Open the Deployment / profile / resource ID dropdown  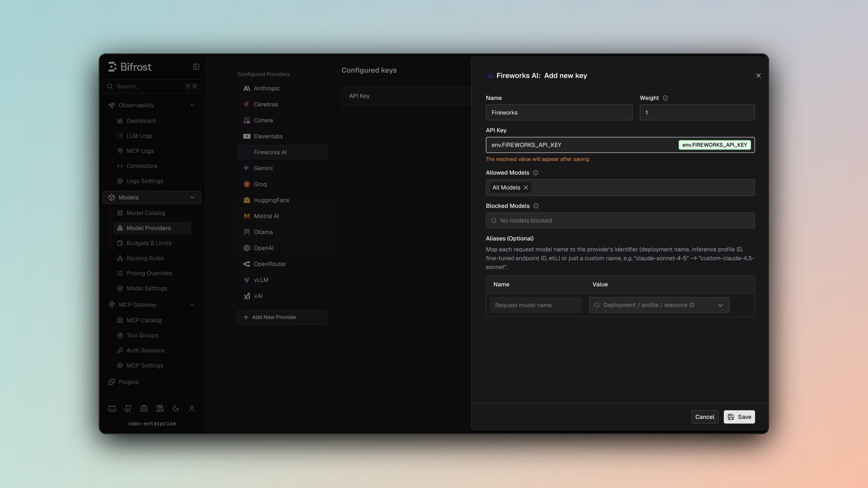pos(659,305)
